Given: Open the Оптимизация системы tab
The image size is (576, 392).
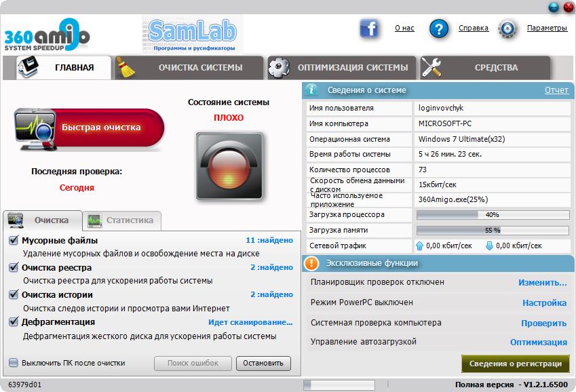Looking at the screenshot, I should pos(342,68).
